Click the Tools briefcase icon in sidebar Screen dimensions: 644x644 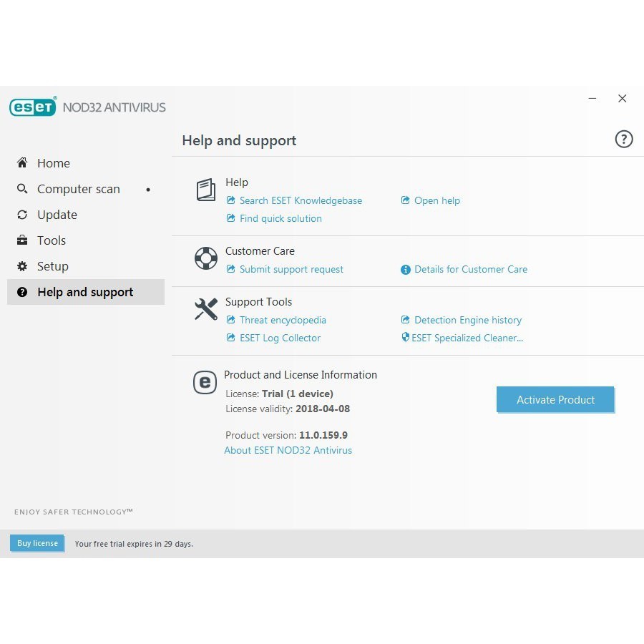click(22, 240)
